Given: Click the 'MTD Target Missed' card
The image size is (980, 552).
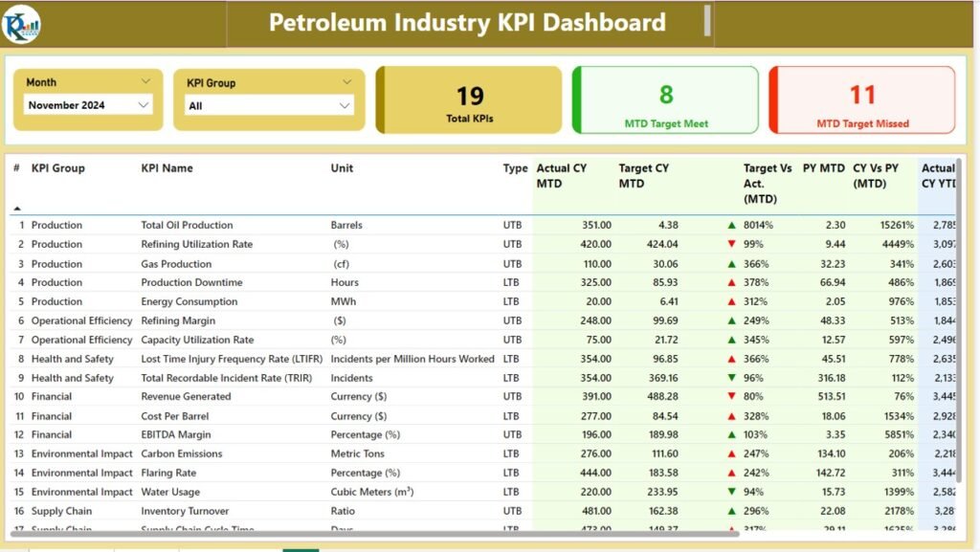Looking at the screenshot, I should 861,98.
